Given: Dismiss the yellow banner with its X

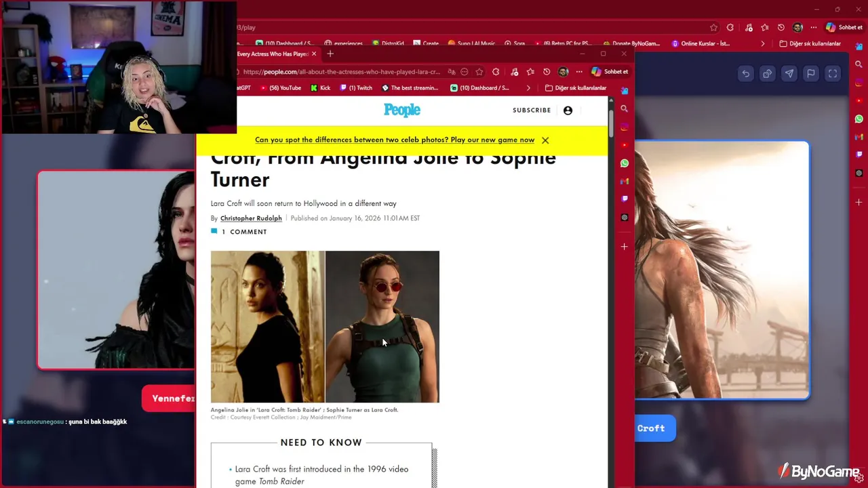Looking at the screenshot, I should 545,140.
